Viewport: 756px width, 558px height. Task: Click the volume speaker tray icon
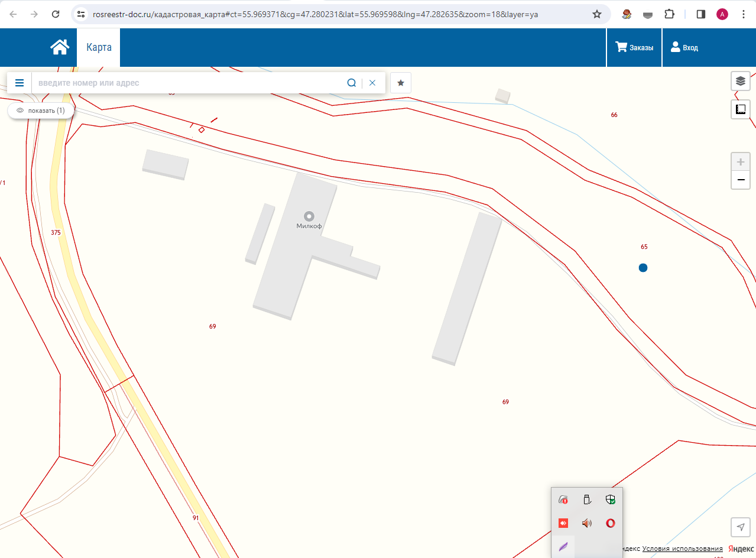pos(586,523)
